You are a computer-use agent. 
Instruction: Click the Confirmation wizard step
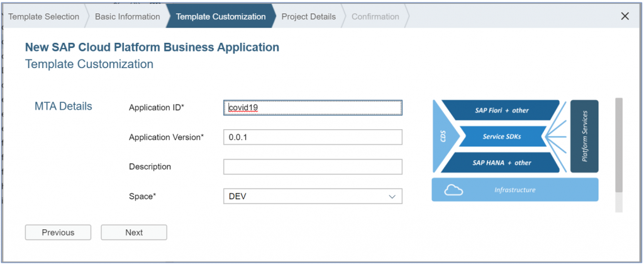pos(375,16)
